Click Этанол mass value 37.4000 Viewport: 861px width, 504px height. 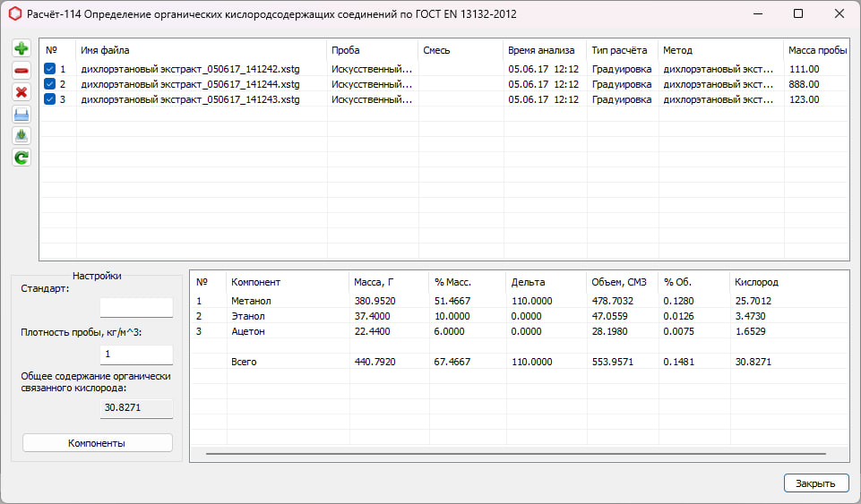[x=372, y=316]
